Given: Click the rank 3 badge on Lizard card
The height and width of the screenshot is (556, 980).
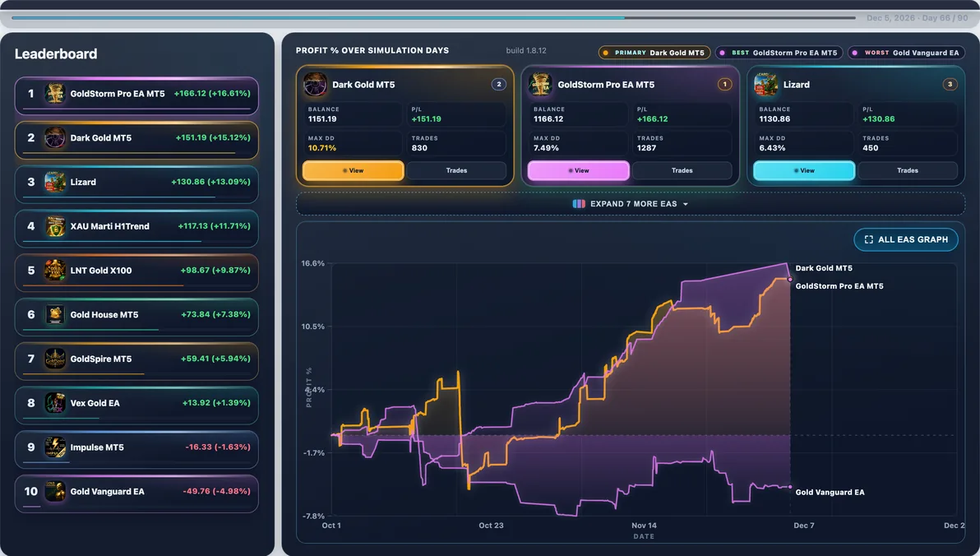Looking at the screenshot, I should 950,85.
